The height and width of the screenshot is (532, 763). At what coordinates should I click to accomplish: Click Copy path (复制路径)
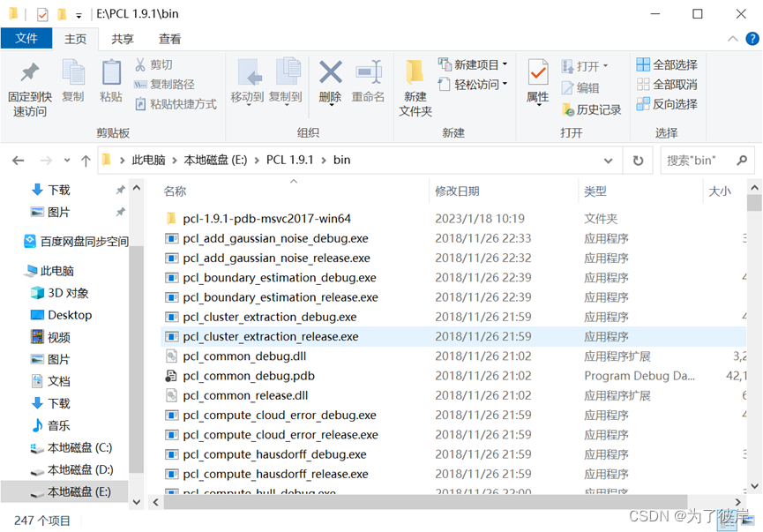(164, 84)
